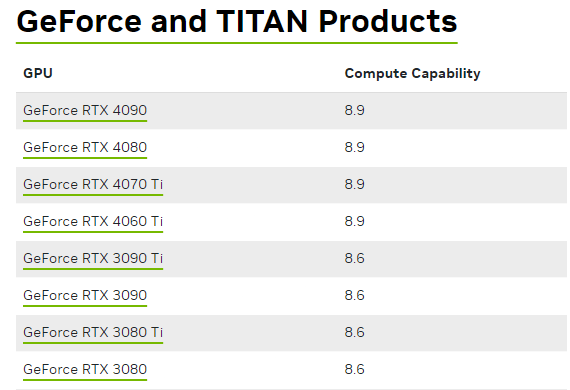570x390 pixels.
Task: Open the GeForce RTX 4090 link
Action: (x=85, y=110)
